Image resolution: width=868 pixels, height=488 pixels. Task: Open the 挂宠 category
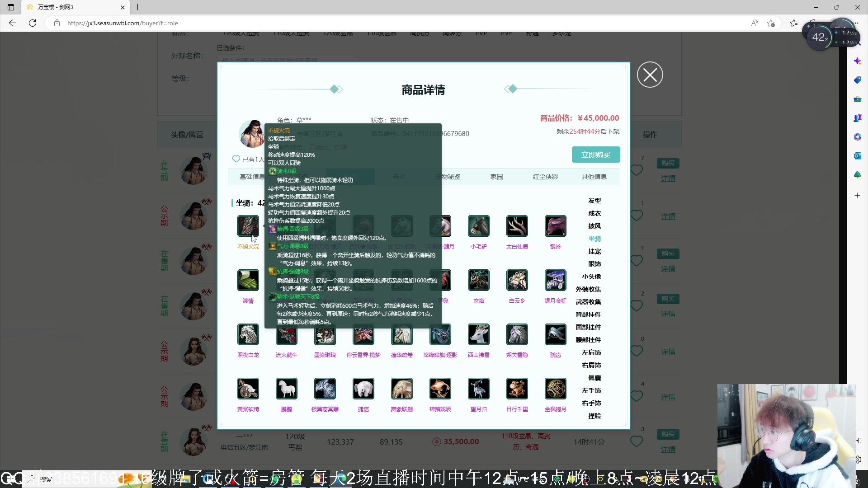click(594, 251)
